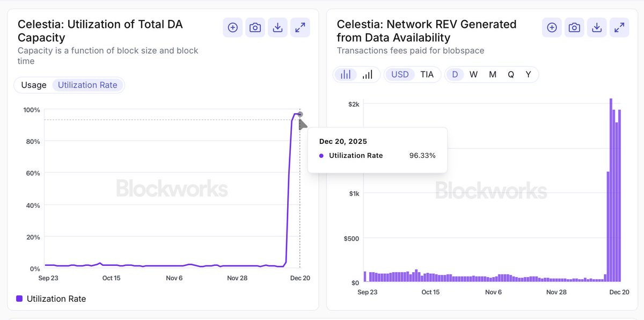Open Network REV chart in fullscreen
The width and height of the screenshot is (644, 320).
[619, 27]
